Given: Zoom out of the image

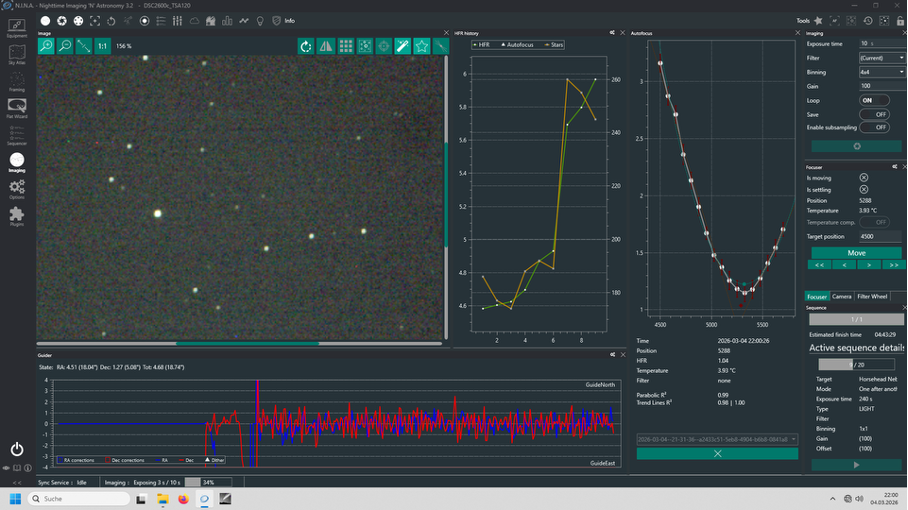Looking at the screenshot, I should click(x=65, y=46).
